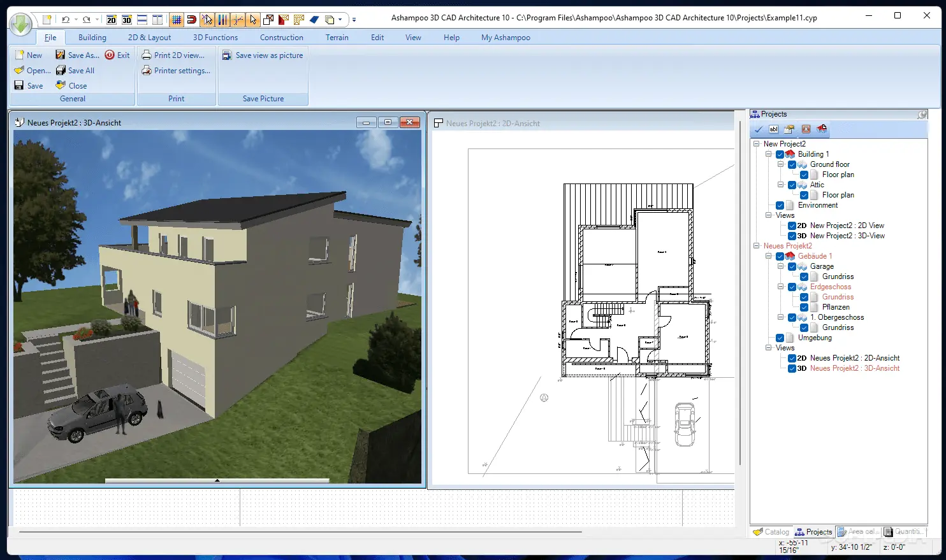The width and height of the screenshot is (946, 560).
Task: Click the Save As button
Action: 77,55
